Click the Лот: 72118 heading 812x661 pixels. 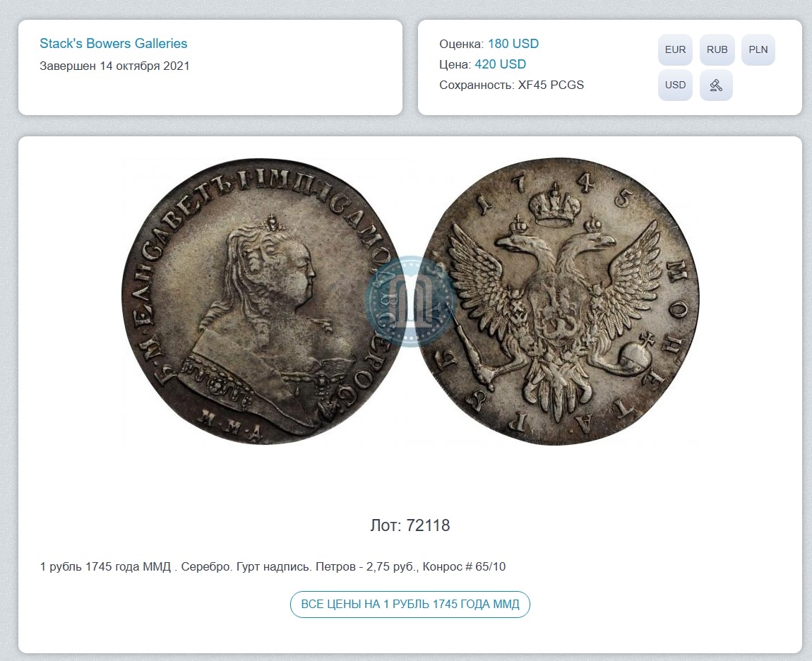[410, 525]
